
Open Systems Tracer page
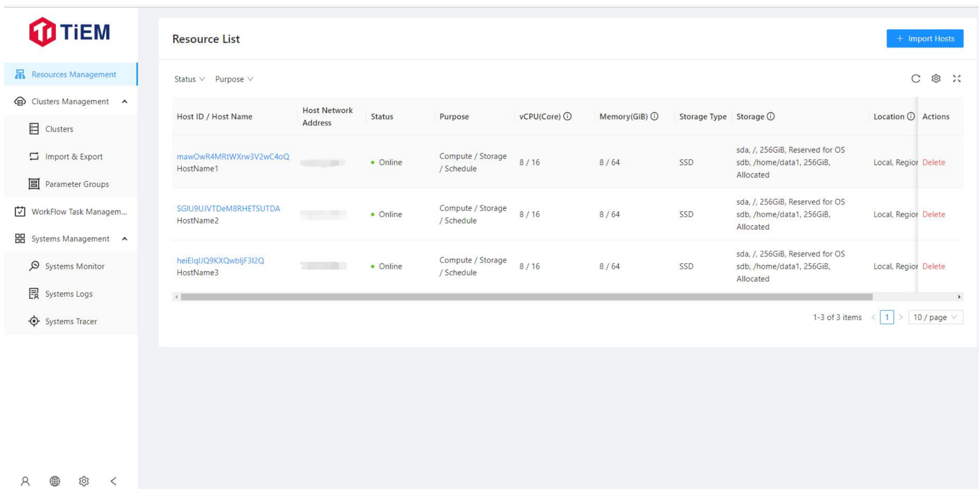tap(71, 321)
